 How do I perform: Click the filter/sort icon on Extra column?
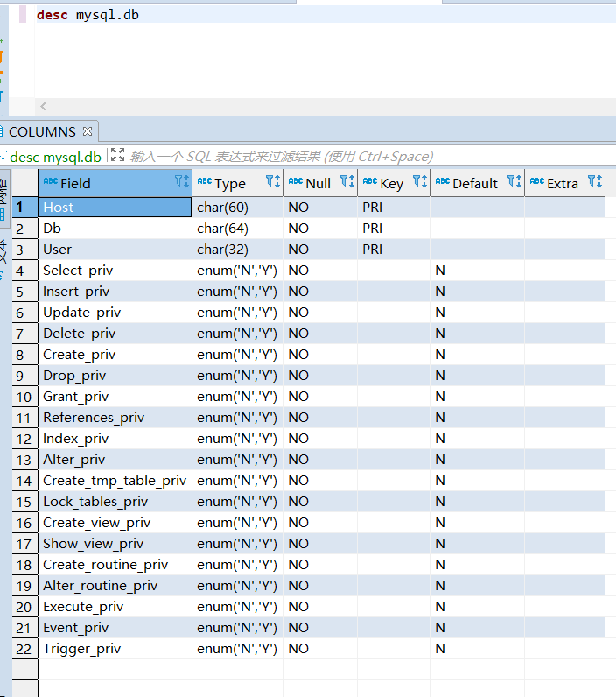[x=595, y=182]
